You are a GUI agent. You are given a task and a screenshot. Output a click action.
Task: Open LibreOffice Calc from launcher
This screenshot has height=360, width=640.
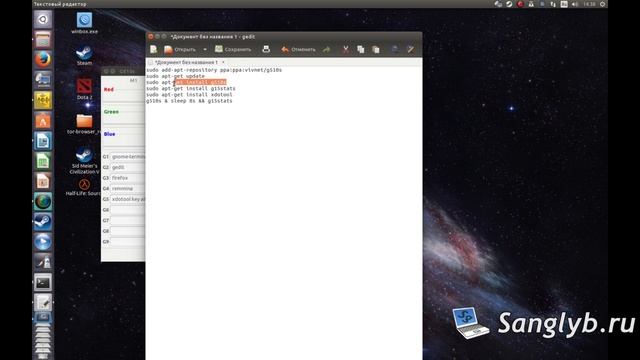pos(43,161)
